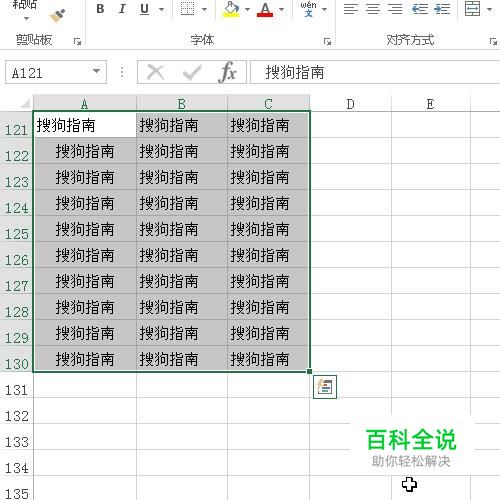
Task: Click cell C124 with 搜狗指南
Action: coord(269,203)
